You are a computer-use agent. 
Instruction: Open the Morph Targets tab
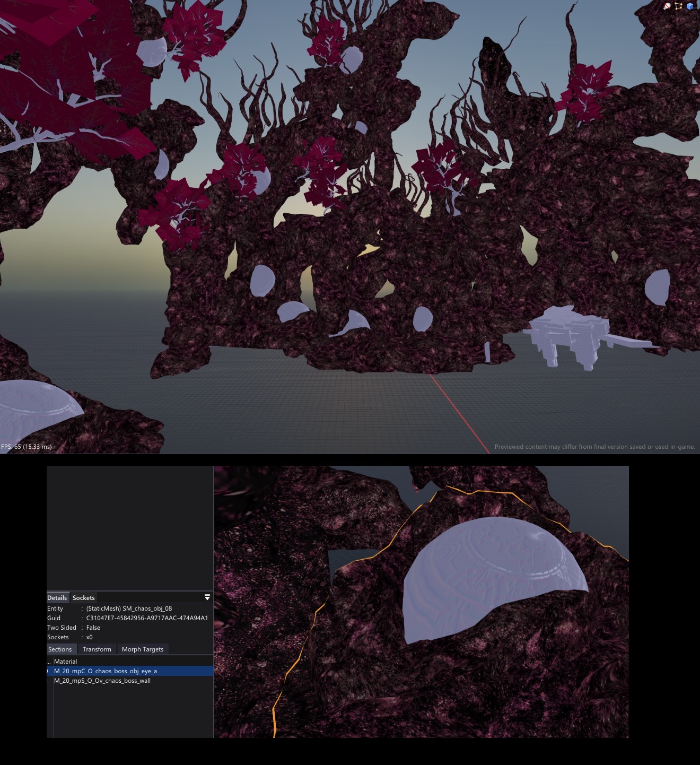[x=143, y=649]
